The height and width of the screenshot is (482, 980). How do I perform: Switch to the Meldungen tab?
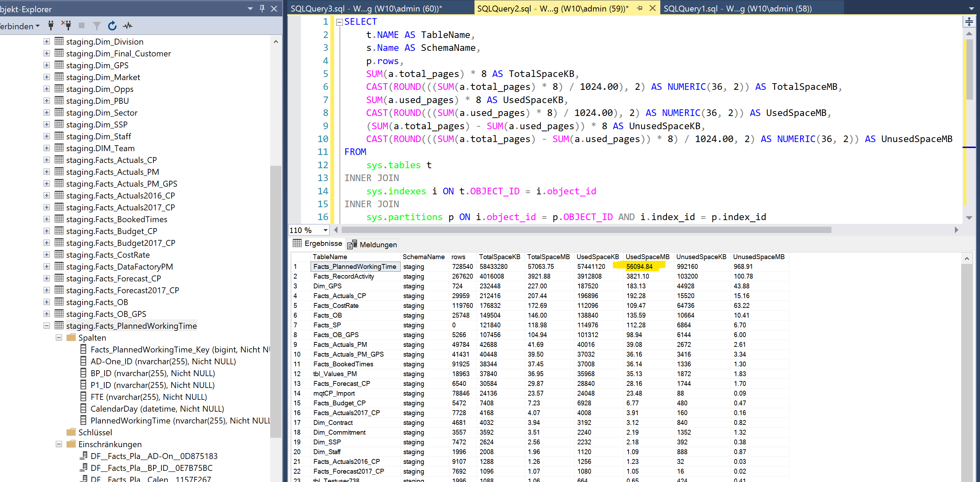pos(372,244)
